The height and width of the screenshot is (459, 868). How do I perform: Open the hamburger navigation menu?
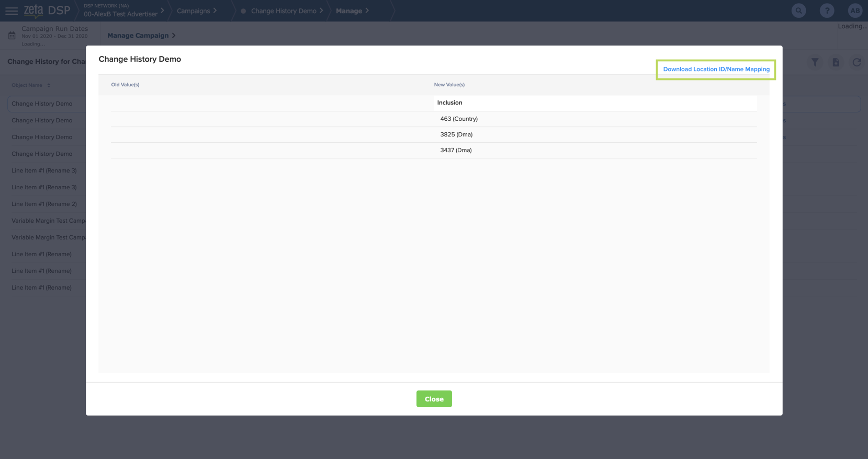[11, 11]
